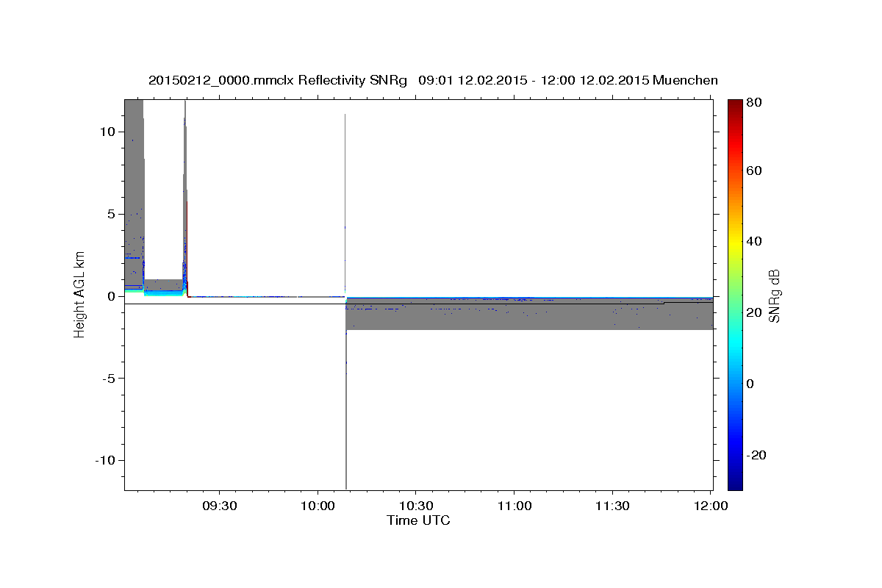Click the colorbar value 0 label

750,384
